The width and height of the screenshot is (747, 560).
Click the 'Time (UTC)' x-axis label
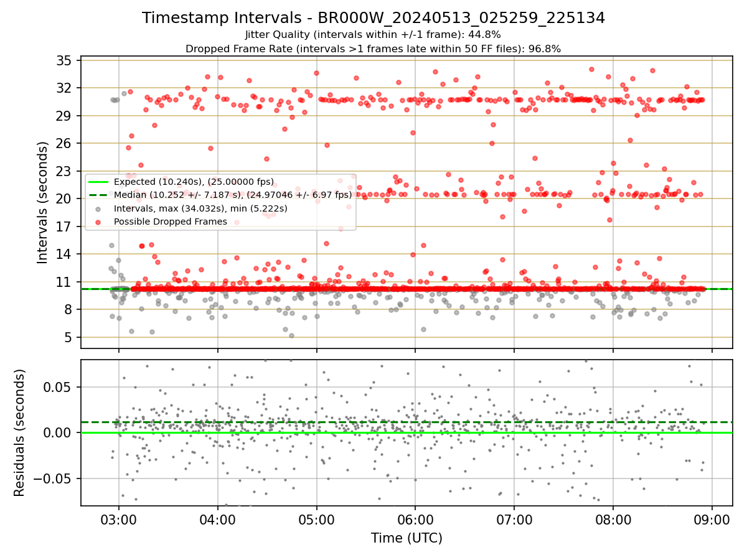click(x=406, y=538)
